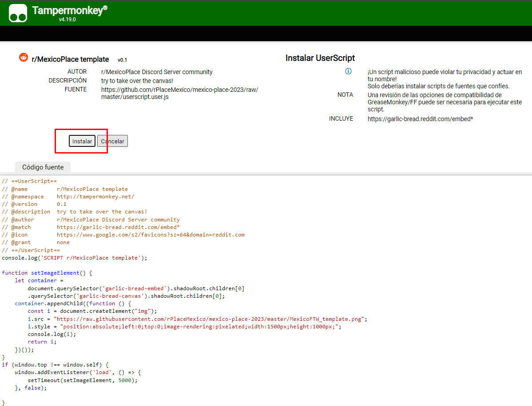This screenshot has width=532, height=406.
Task: Click the @icon favicons URL code line
Action: click(x=123, y=235)
